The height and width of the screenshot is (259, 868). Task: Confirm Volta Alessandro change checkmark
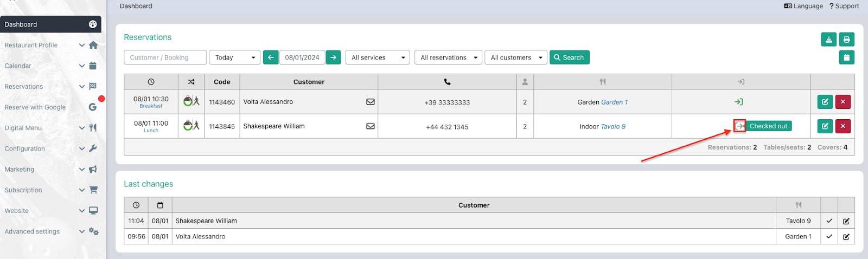click(829, 237)
